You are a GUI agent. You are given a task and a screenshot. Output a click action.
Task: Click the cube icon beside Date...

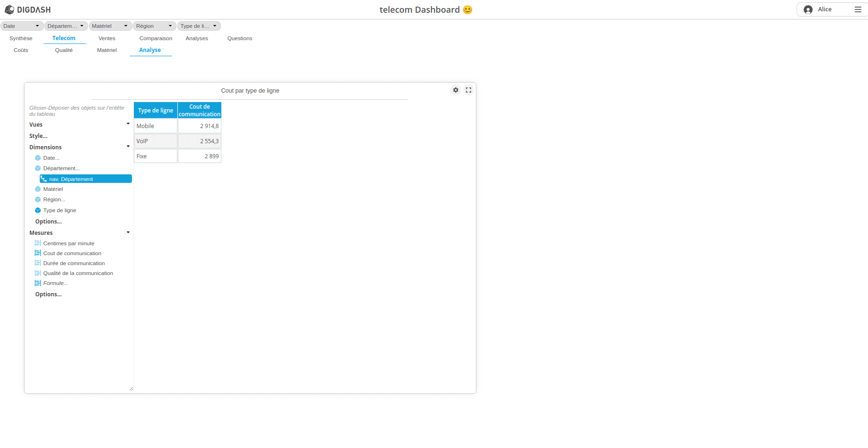point(38,158)
